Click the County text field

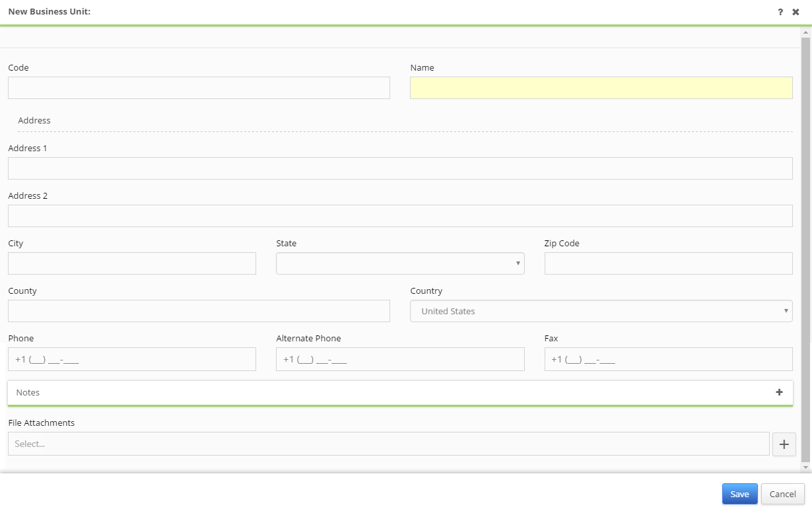199,311
